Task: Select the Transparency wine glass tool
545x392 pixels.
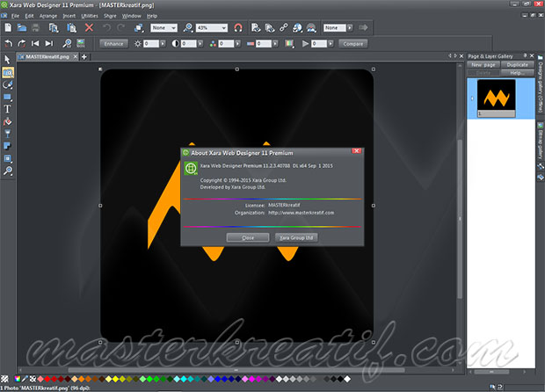Action: click(x=7, y=134)
